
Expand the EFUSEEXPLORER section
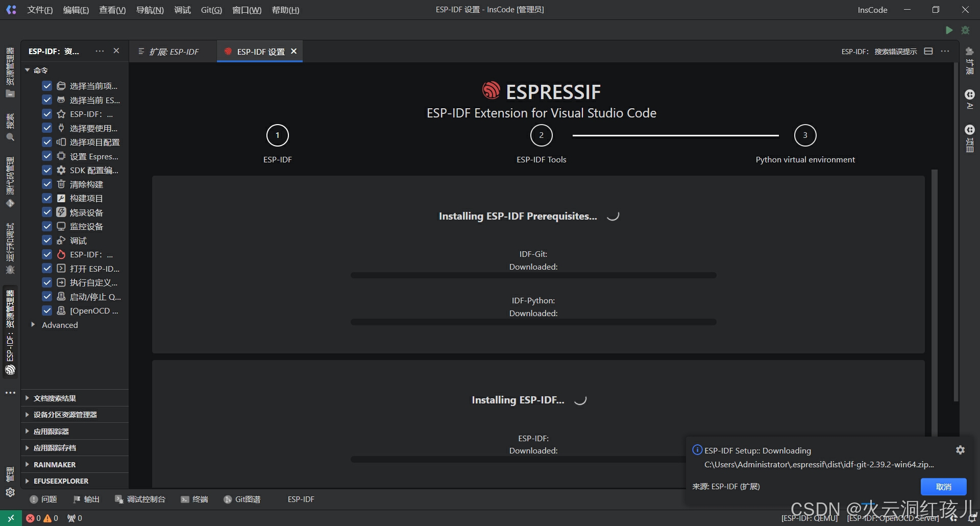click(x=75, y=481)
